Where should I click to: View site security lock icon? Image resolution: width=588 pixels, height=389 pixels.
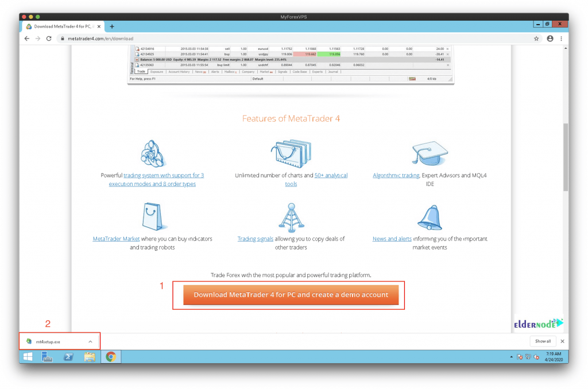coord(63,38)
